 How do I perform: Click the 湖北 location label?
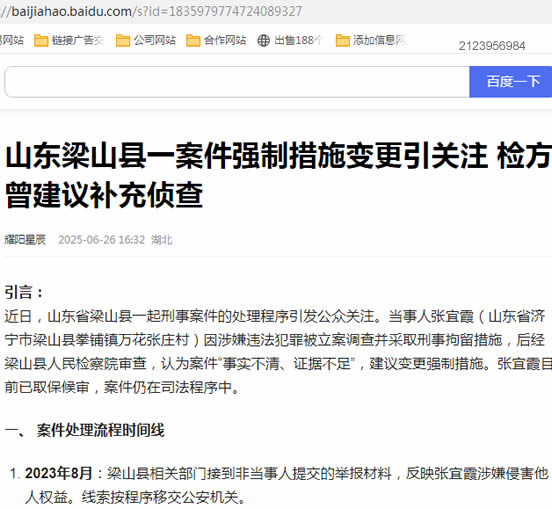point(162,240)
